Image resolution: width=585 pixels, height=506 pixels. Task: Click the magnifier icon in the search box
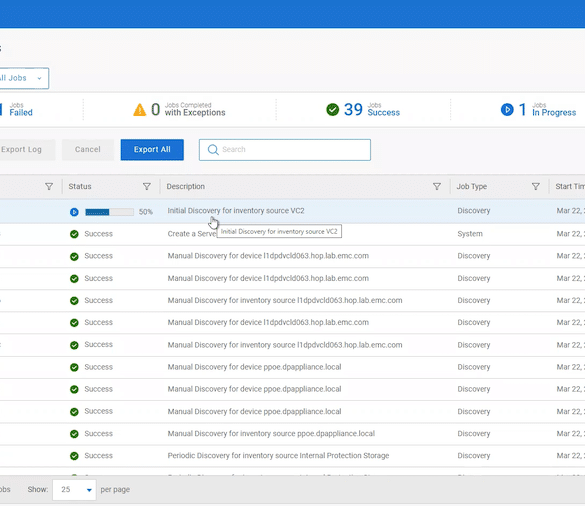[213, 150]
